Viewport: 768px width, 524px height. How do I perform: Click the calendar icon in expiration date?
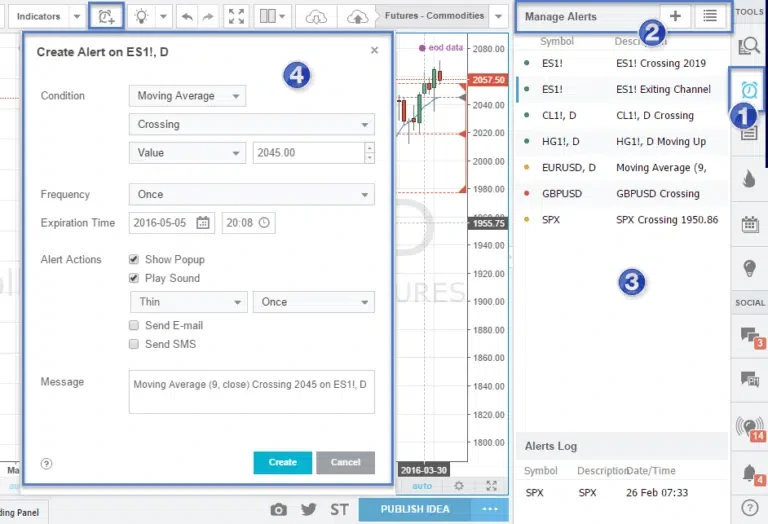tap(203, 223)
